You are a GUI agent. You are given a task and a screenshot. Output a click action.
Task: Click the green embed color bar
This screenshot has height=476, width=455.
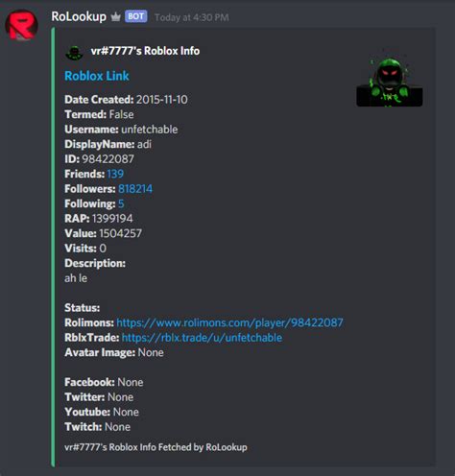(x=53, y=248)
